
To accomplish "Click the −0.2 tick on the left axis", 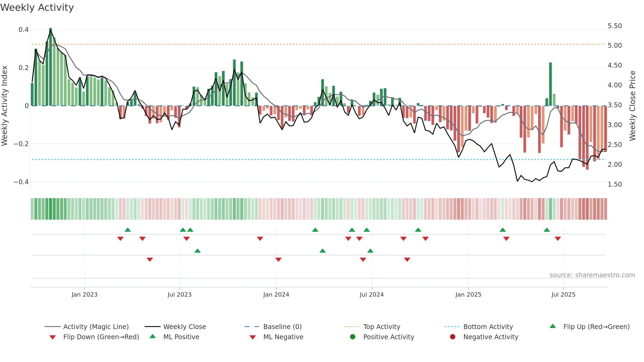I will pyautogui.click(x=21, y=144).
